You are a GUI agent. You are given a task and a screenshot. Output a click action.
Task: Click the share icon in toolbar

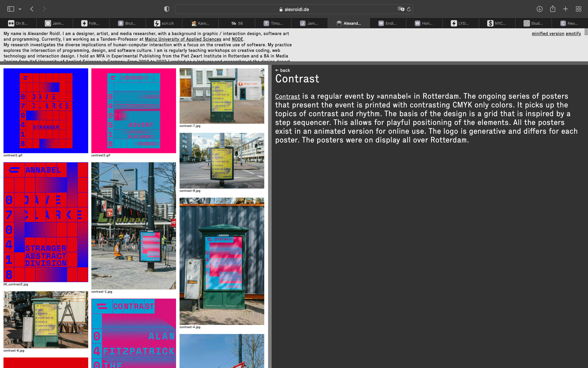pyautogui.click(x=552, y=9)
